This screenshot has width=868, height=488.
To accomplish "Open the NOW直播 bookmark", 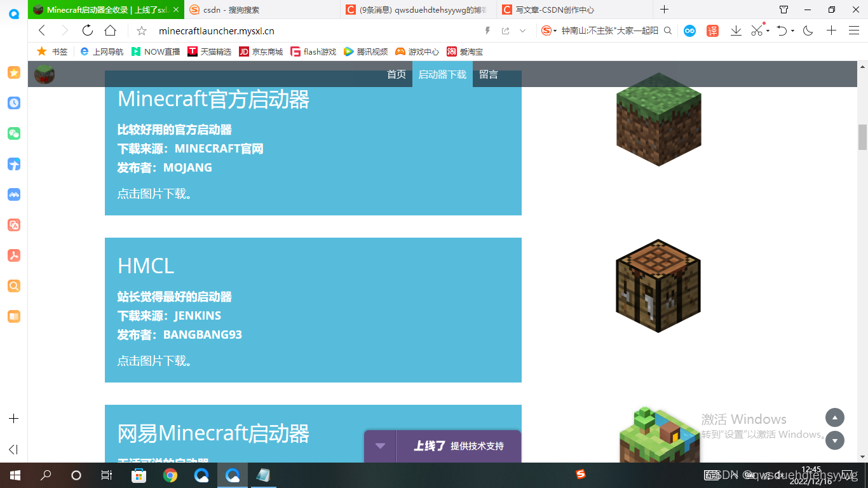I will [x=156, y=51].
